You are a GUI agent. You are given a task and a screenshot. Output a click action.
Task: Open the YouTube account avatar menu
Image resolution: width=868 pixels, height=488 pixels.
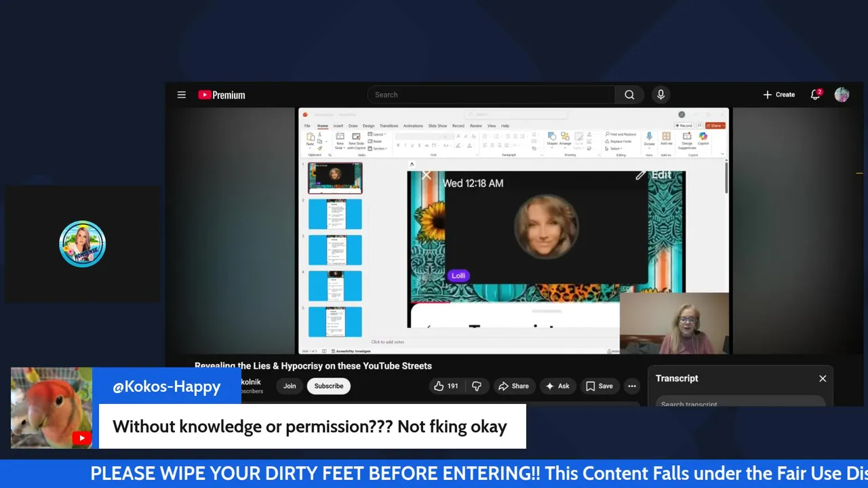[x=842, y=95]
